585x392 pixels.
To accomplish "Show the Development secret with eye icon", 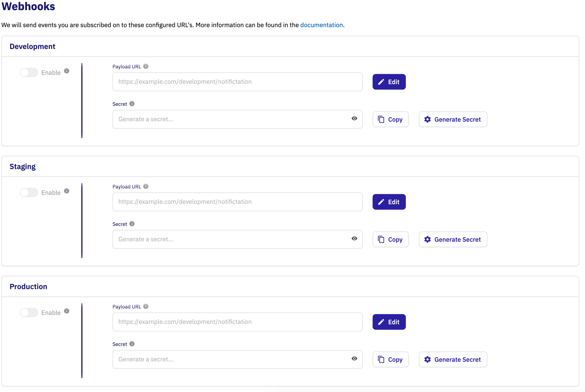I will tap(354, 118).
